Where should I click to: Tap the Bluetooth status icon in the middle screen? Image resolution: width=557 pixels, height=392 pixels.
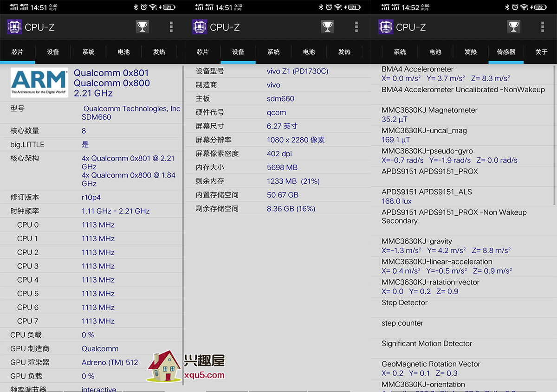click(x=321, y=7)
